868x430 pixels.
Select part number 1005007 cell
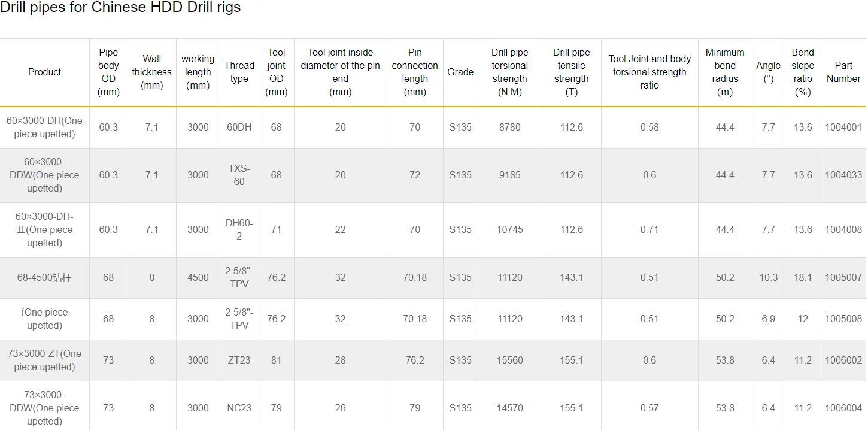pos(843,277)
